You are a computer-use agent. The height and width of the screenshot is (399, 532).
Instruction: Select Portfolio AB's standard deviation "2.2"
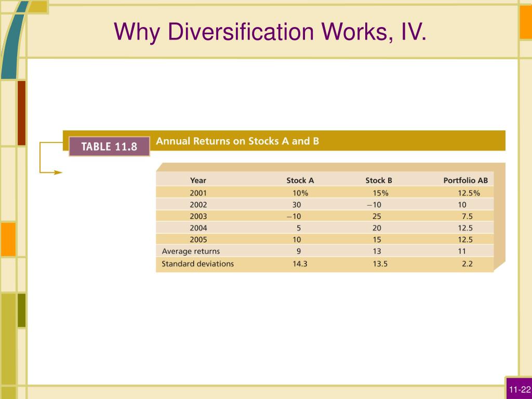[467, 263]
